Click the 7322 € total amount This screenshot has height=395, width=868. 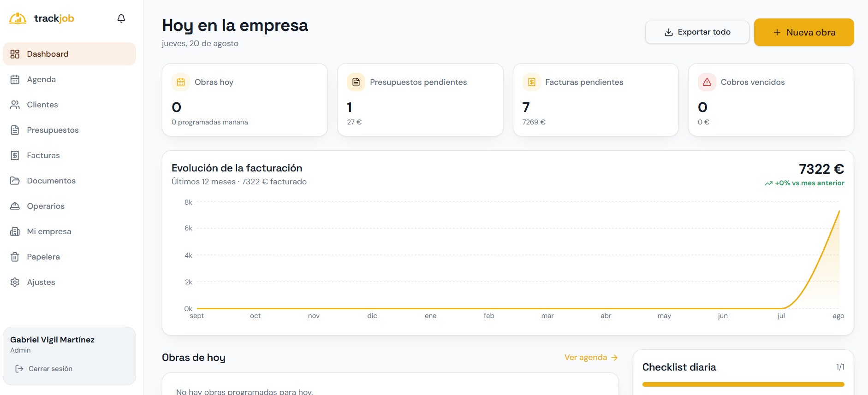pos(821,169)
